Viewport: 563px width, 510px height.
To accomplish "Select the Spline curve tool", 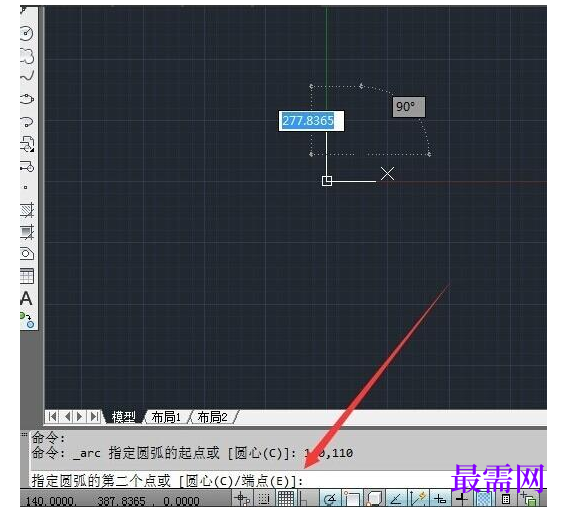I will coord(27,75).
